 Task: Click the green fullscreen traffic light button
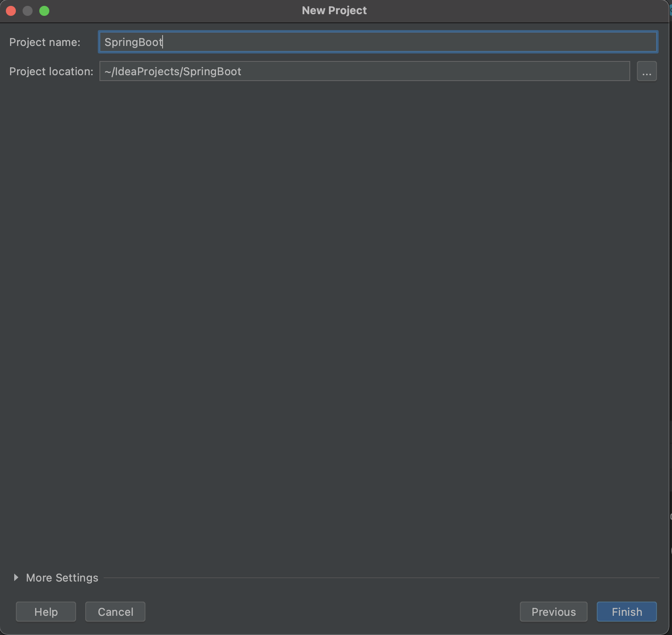tap(45, 10)
